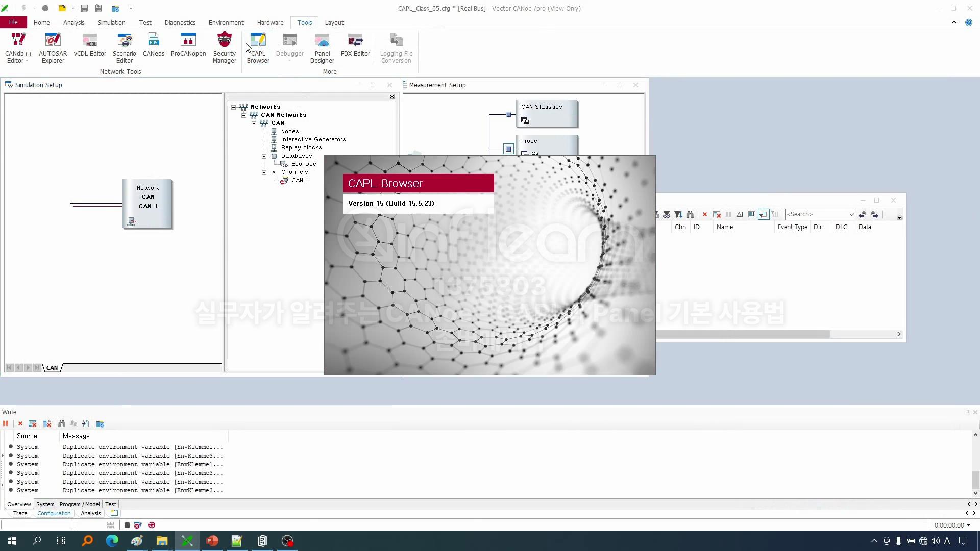Click the CAN Statistics block
Image resolution: width=980 pixels, height=551 pixels.
point(547,113)
